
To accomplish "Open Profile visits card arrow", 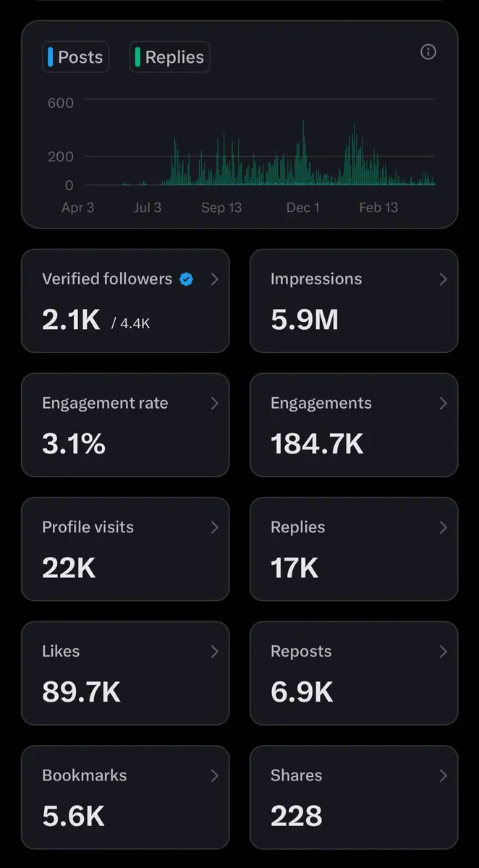I will (x=214, y=527).
